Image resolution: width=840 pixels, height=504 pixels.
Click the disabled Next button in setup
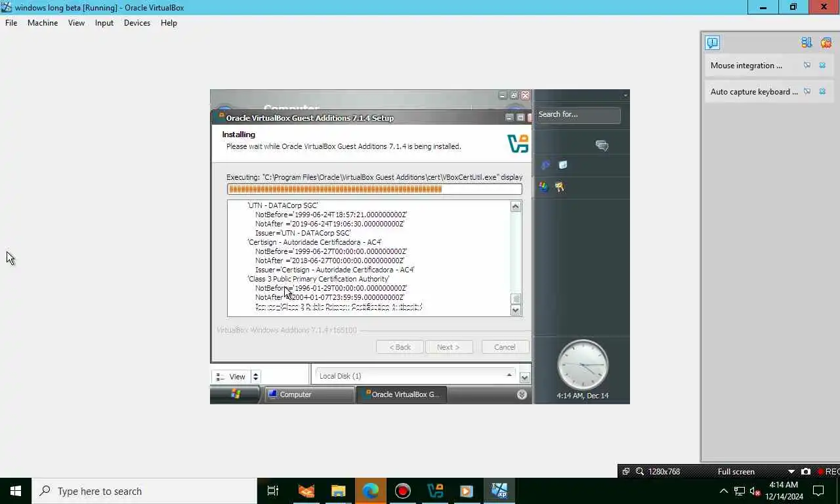tap(448, 347)
